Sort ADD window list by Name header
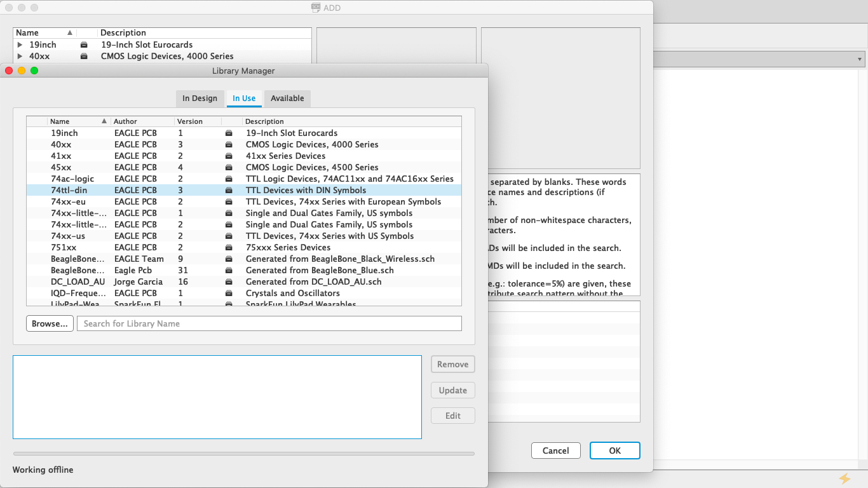The image size is (868, 488). click(44, 33)
